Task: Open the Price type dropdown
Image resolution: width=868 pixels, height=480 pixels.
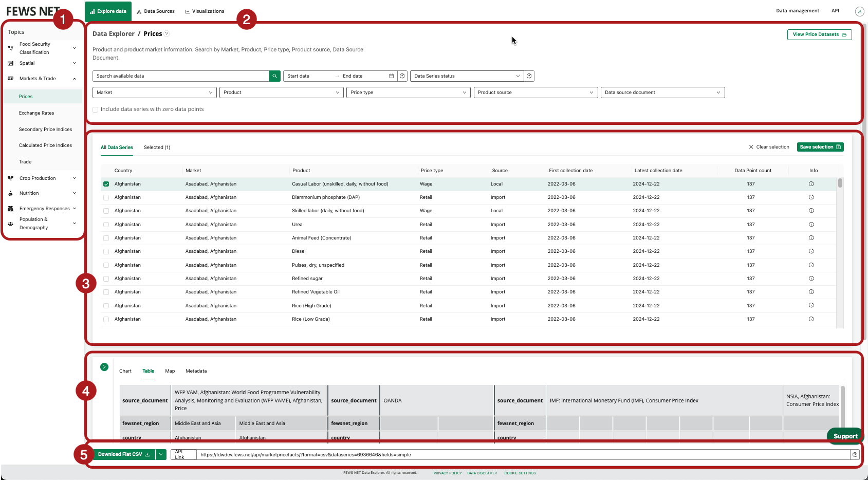Action: [408, 93]
